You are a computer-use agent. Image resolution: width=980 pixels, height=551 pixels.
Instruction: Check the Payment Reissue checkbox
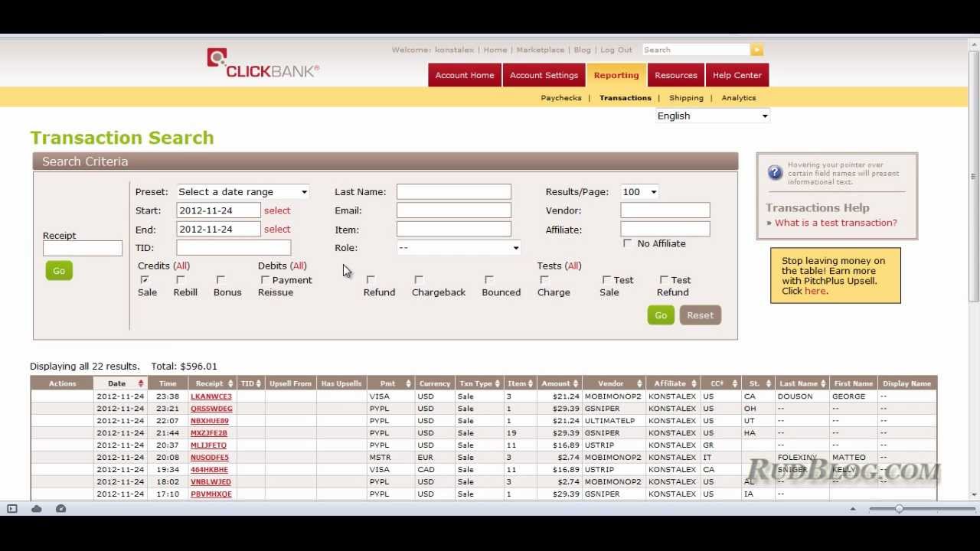click(265, 280)
